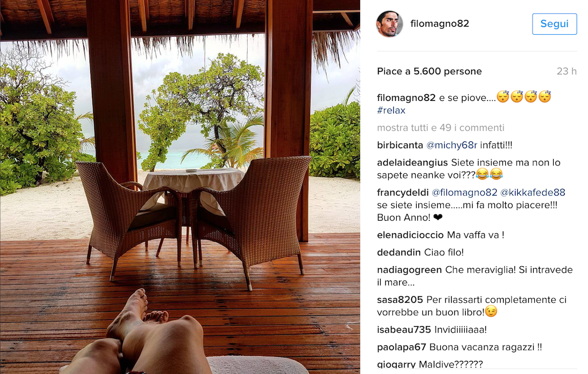588x374 pixels.
Task: Open the @kikkafede88 mention
Action: 533,193
